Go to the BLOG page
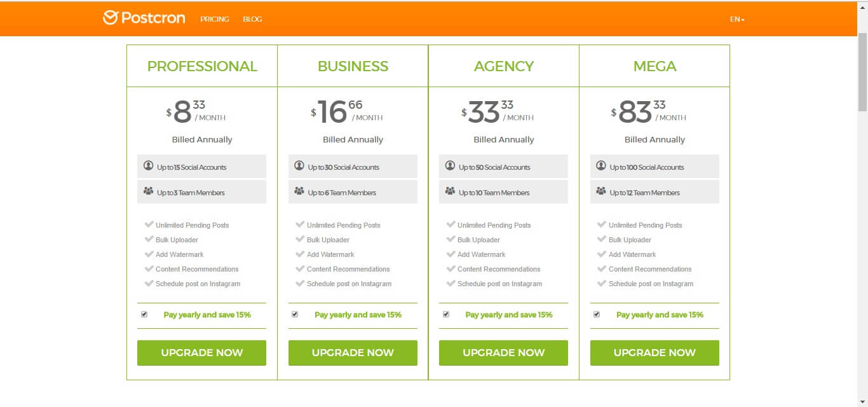 click(252, 19)
